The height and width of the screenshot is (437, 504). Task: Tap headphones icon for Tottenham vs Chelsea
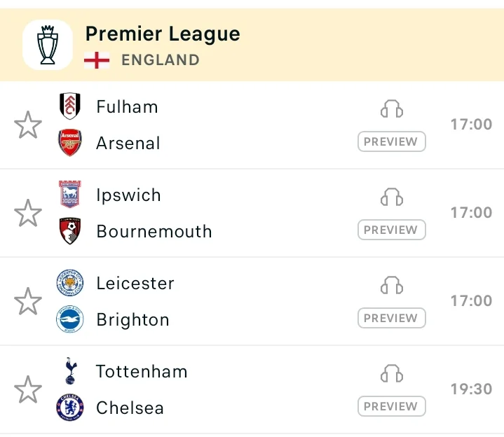click(392, 373)
